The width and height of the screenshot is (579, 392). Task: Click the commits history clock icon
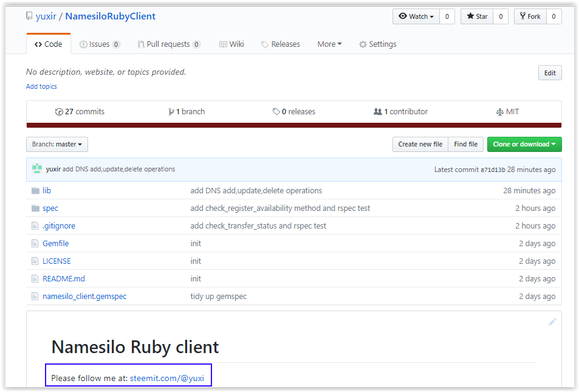59,112
